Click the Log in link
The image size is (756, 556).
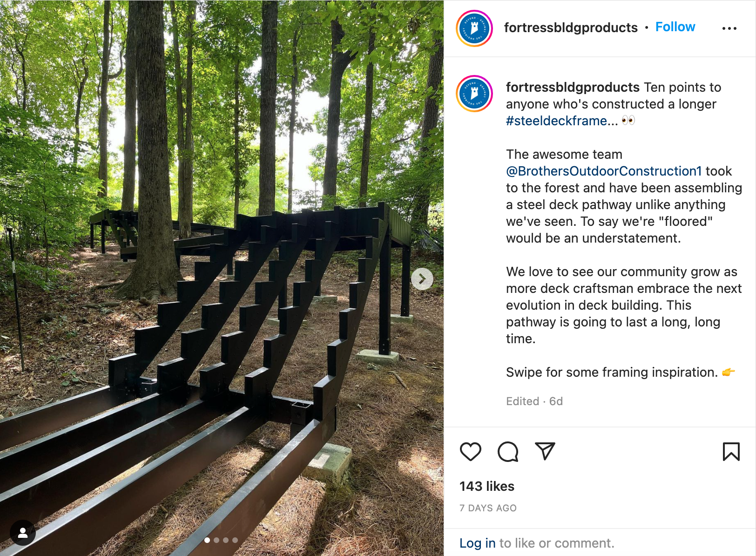477,543
